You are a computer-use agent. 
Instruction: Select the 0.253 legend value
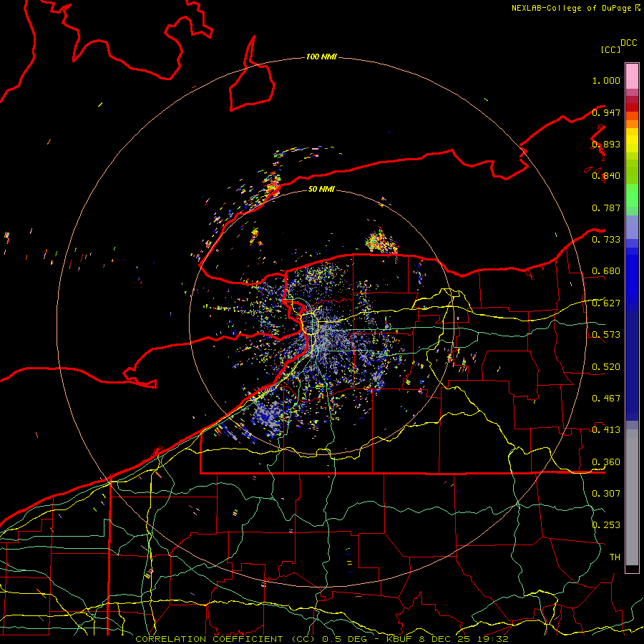click(606, 525)
